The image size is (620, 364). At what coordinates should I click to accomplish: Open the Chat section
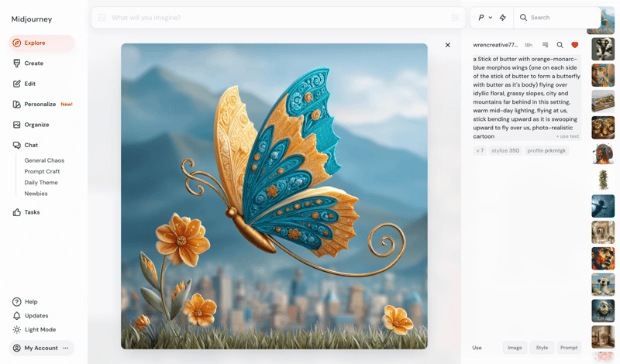(42, 145)
